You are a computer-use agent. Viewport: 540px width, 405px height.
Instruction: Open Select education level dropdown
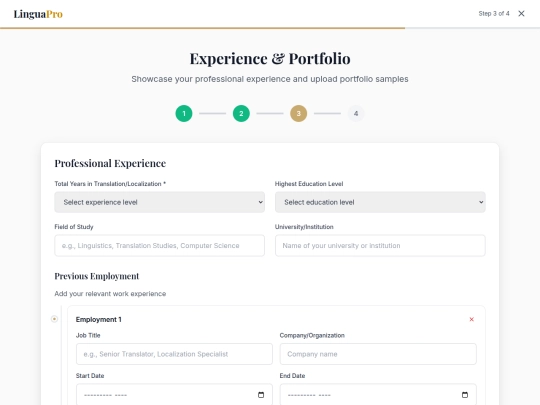pyautogui.click(x=380, y=202)
